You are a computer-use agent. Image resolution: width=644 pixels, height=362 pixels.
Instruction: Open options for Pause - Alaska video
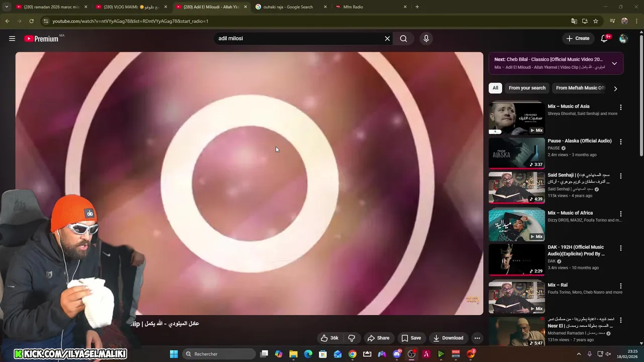coord(621,142)
